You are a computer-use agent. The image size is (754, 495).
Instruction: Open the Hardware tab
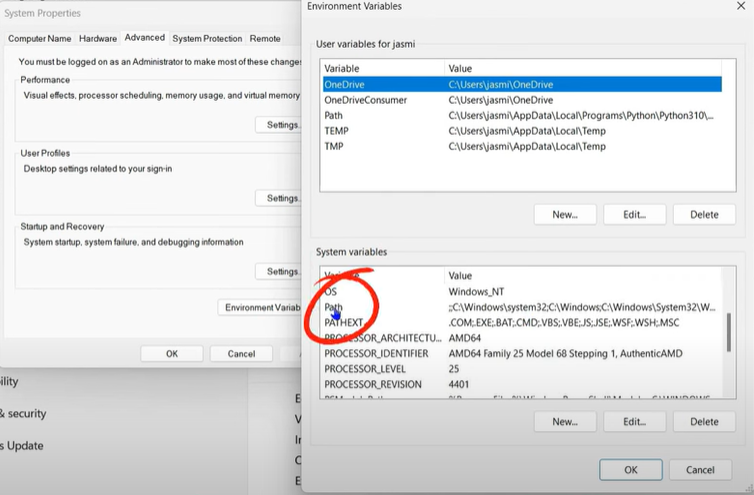(98, 38)
